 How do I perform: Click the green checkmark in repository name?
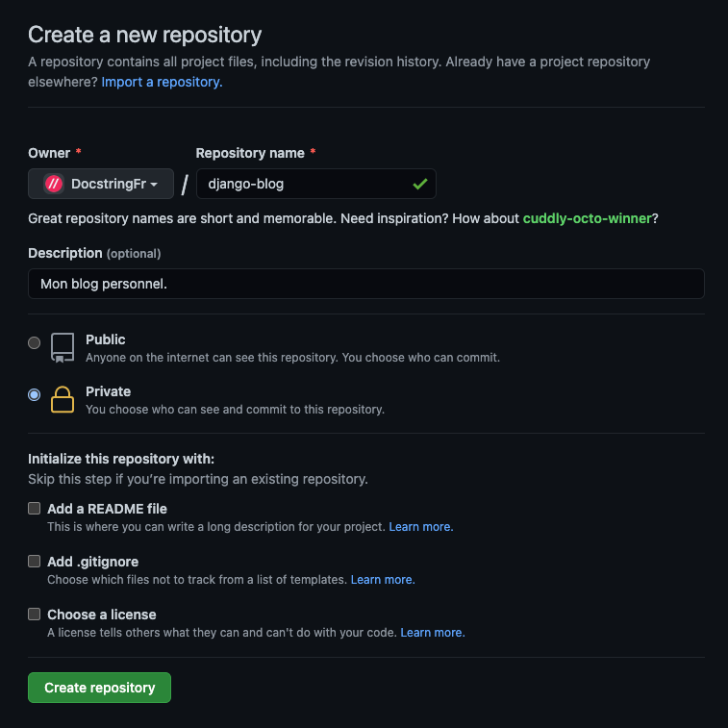point(419,184)
